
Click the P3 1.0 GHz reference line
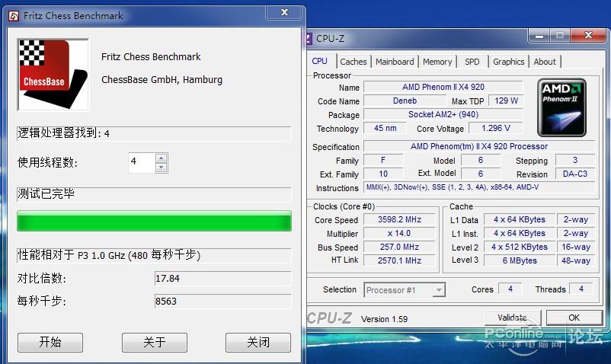pos(154,255)
